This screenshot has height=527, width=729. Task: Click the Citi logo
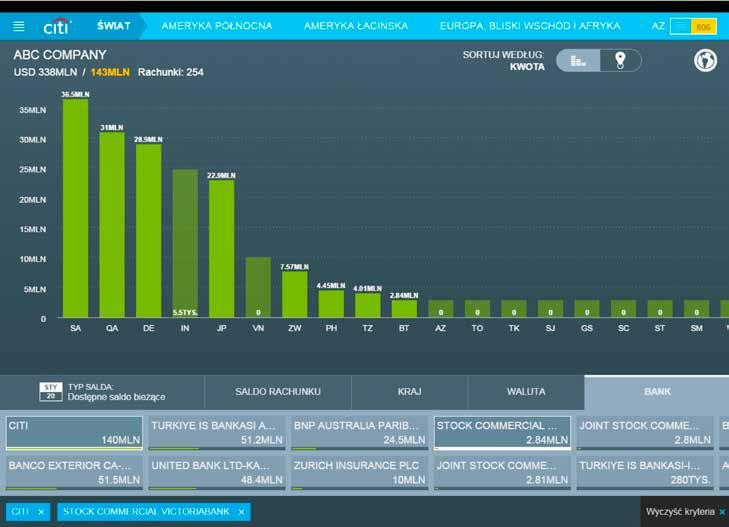pyautogui.click(x=57, y=26)
